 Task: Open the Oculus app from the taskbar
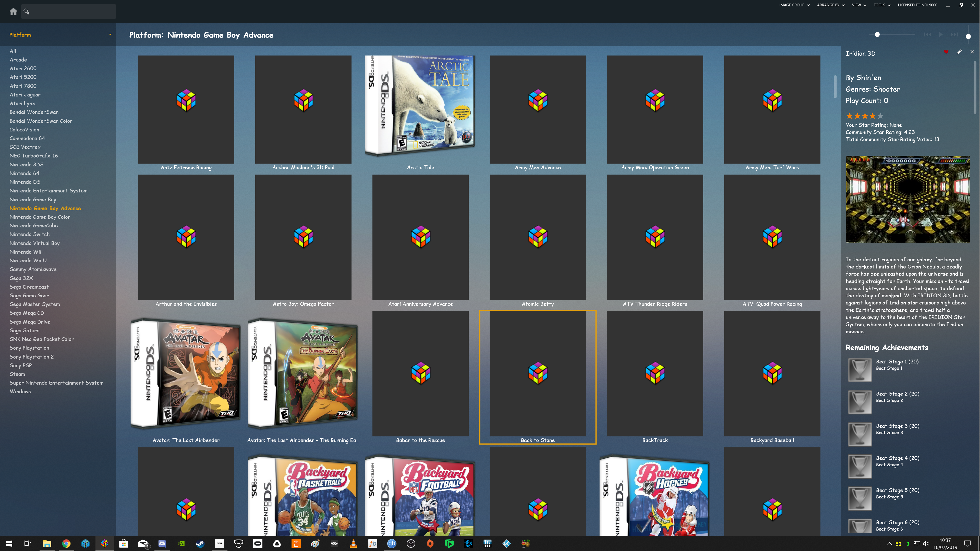click(x=258, y=543)
